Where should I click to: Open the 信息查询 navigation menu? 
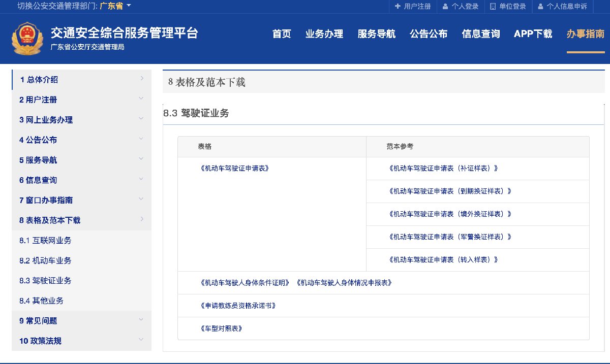coord(481,34)
